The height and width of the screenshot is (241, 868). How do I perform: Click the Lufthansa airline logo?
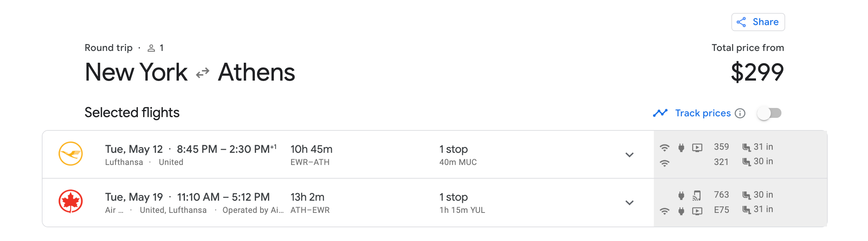[71, 154]
